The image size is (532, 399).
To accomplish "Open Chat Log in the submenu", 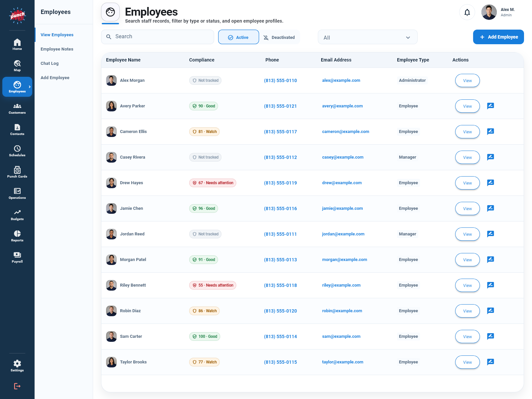I will 50,64.
